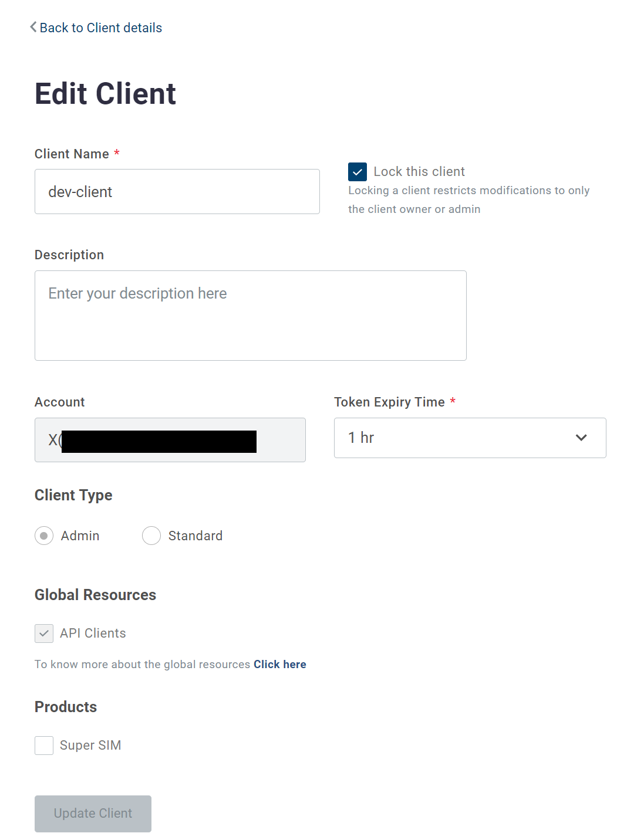Click the Edit Client page heading

[105, 94]
